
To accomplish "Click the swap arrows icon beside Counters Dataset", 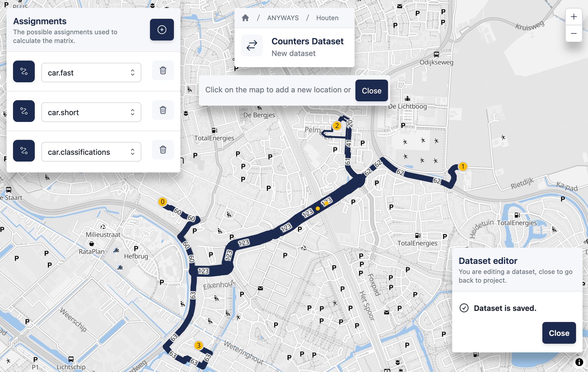I will (x=251, y=45).
